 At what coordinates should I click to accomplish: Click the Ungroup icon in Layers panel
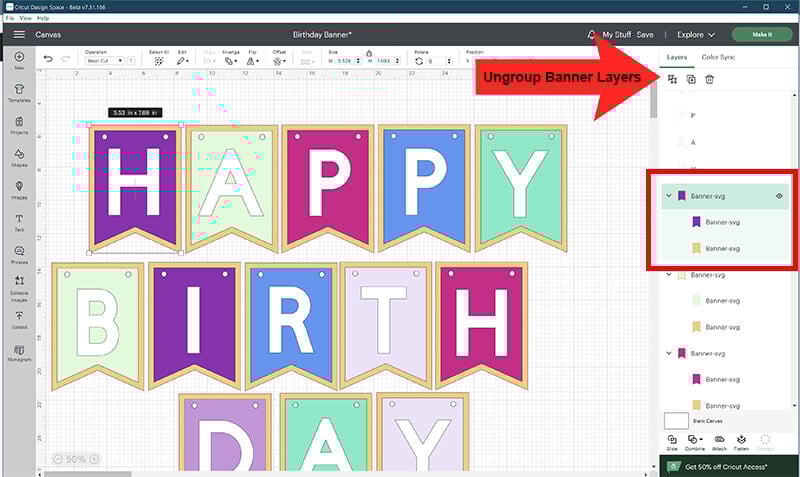coord(672,79)
